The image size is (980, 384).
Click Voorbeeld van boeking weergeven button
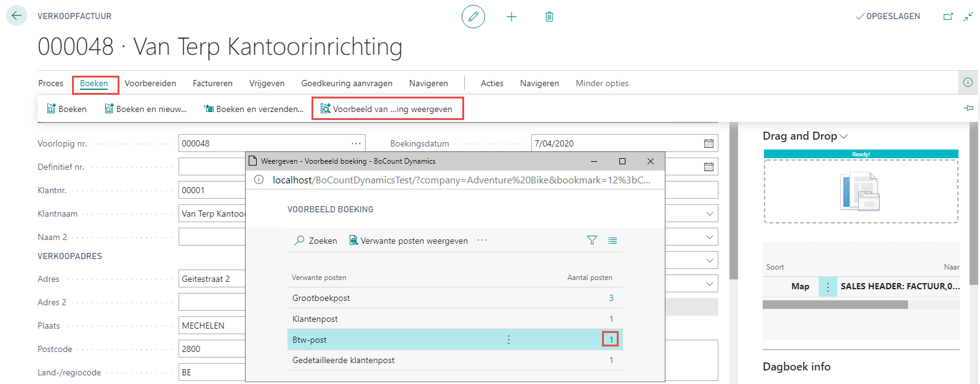[387, 109]
